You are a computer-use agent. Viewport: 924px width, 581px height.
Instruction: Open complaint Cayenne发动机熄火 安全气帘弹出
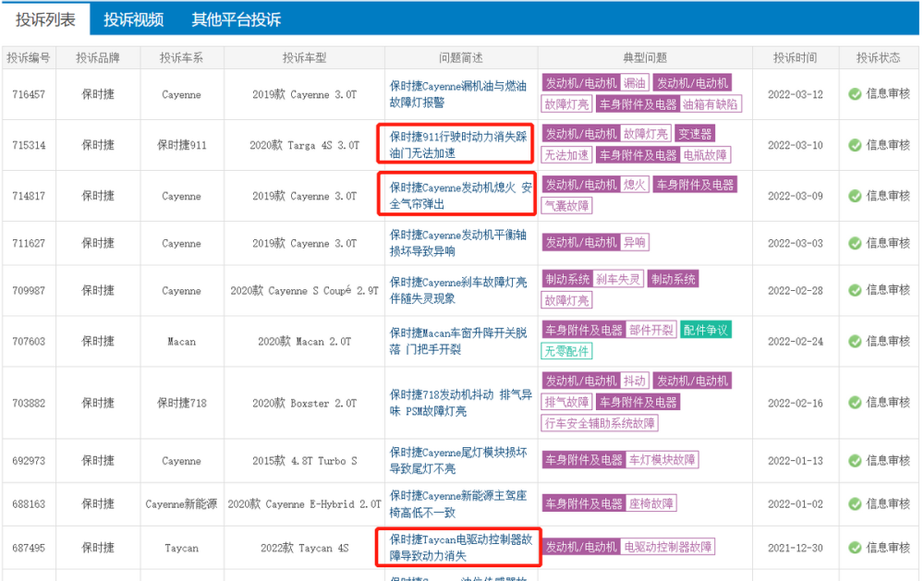tap(460, 196)
